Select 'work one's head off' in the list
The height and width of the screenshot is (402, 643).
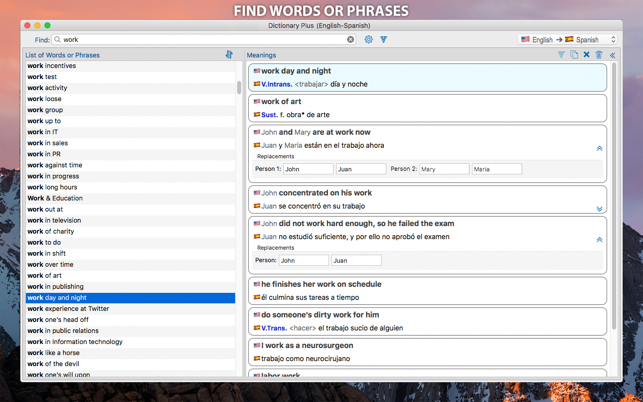tap(130, 320)
